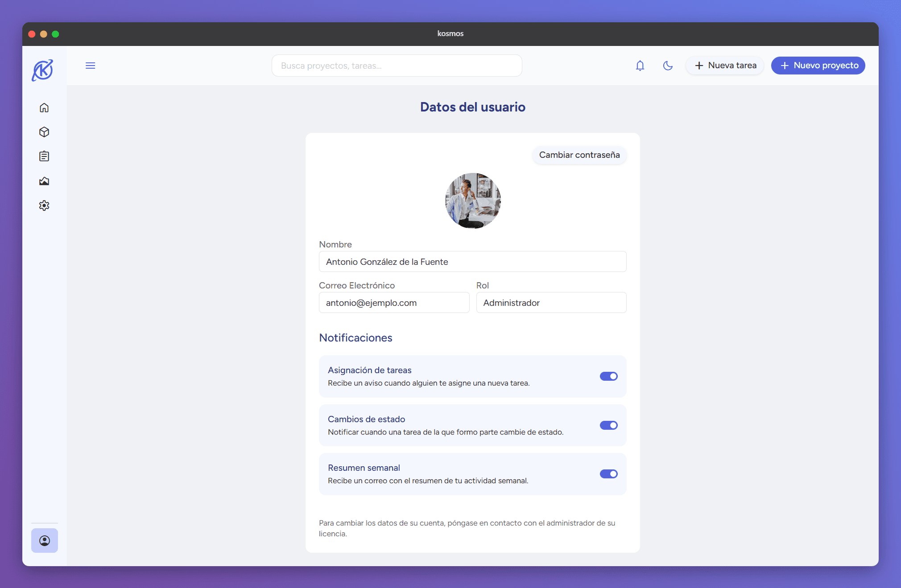Viewport: 901px width, 588px height.
Task: Click Nuevo proyecto button
Action: (x=818, y=66)
